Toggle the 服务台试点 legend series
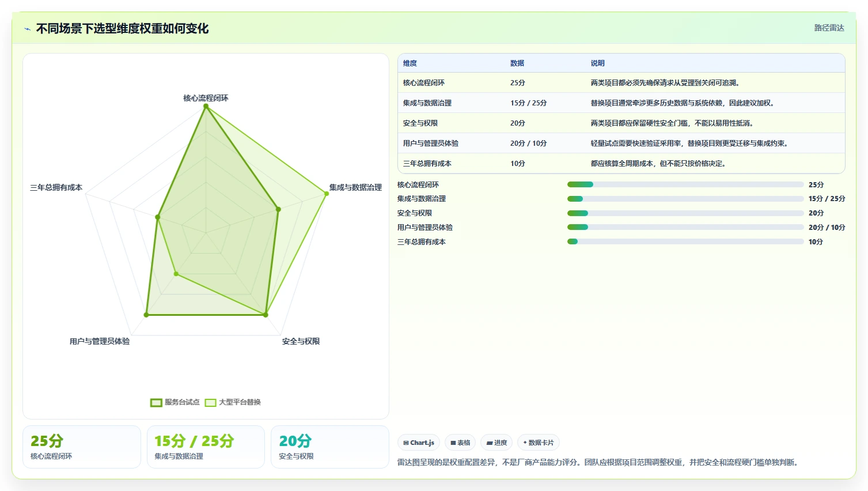This screenshot has height=491, width=868. tap(175, 402)
